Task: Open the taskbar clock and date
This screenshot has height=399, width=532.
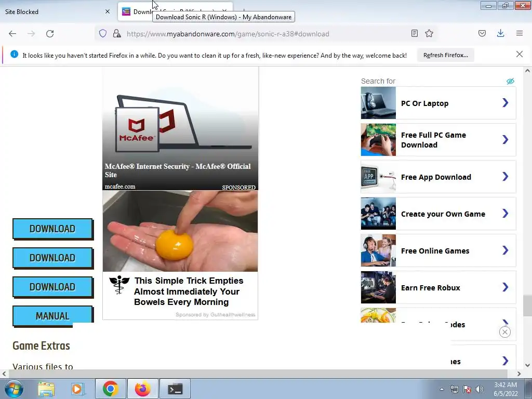Action: (506, 389)
